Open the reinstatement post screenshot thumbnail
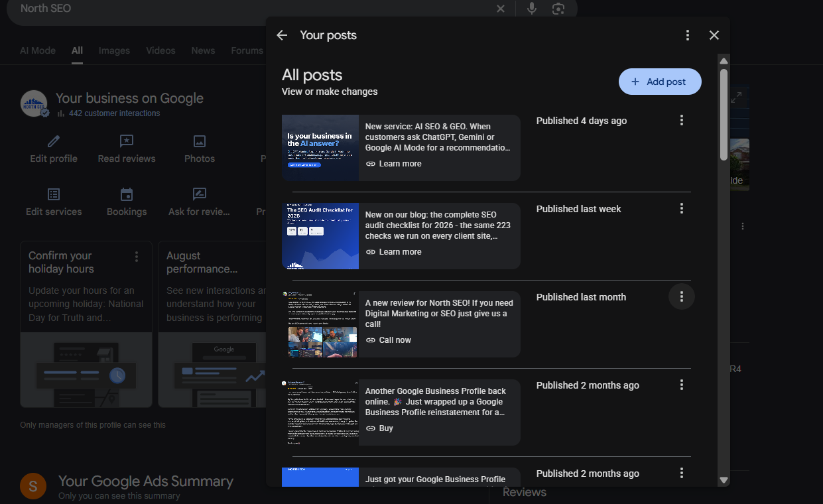Viewport: 823px width, 504px height. click(320, 412)
